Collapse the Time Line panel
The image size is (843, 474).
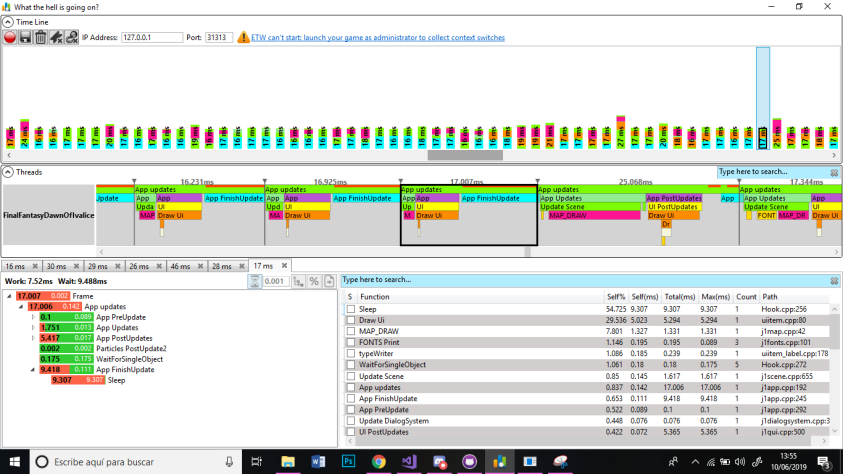(x=8, y=22)
